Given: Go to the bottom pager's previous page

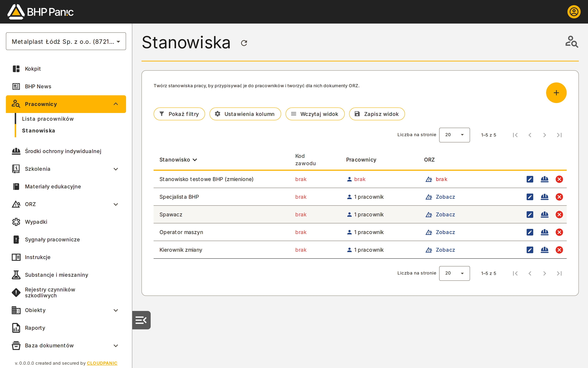Looking at the screenshot, I should pos(530,273).
